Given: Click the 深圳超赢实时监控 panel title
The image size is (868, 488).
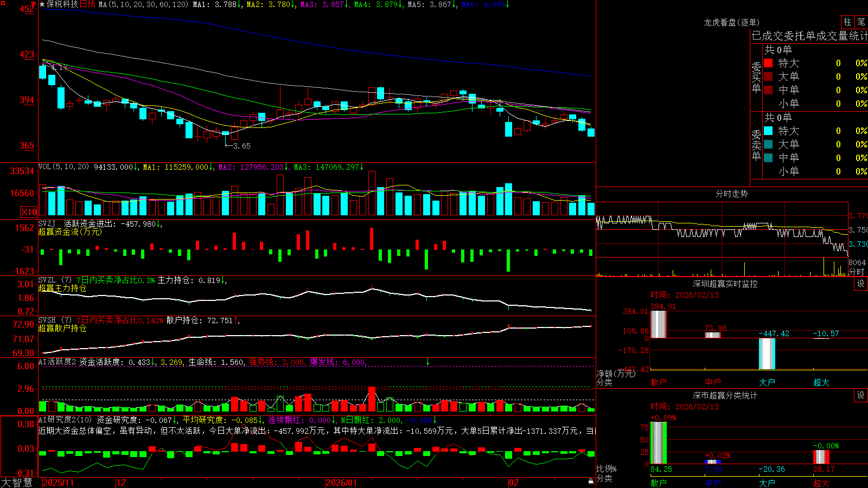Looking at the screenshot, I should tap(725, 284).
